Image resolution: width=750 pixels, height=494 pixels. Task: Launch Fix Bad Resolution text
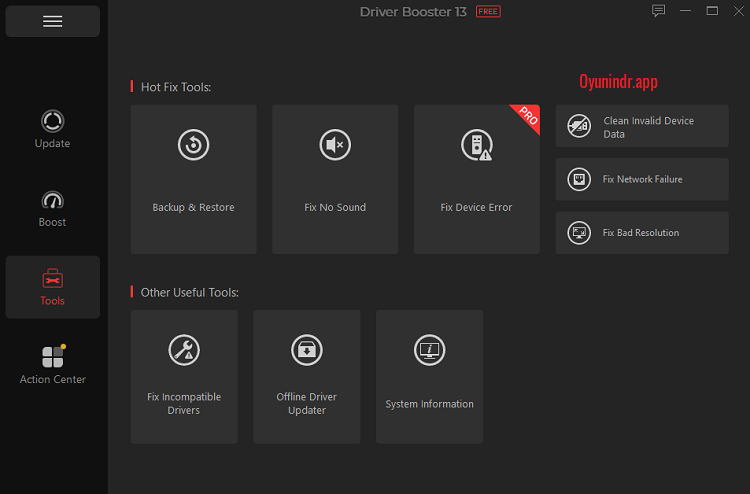(x=640, y=233)
